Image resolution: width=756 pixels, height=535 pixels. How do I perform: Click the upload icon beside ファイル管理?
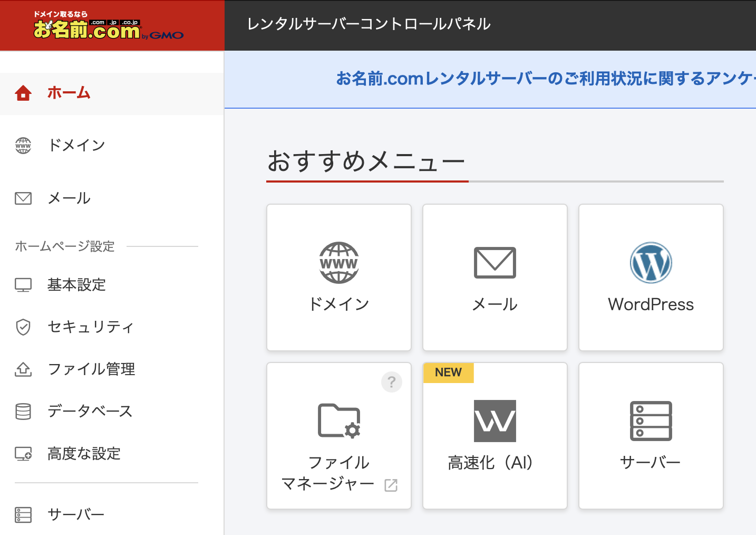pyautogui.click(x=23, y=369)
